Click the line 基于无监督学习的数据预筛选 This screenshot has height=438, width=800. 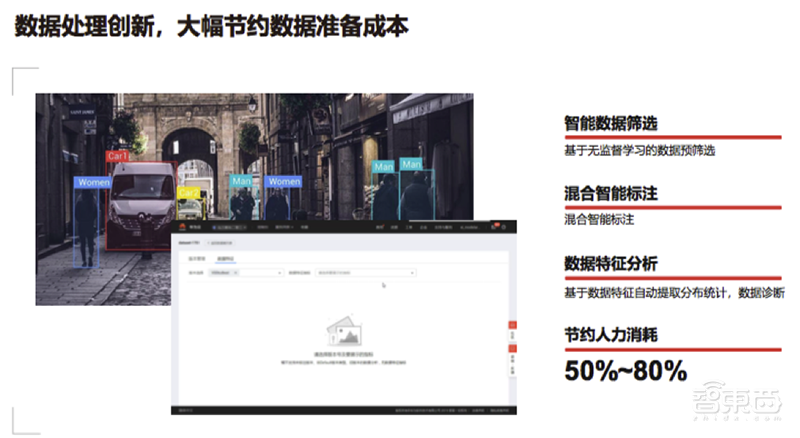pos(639,151)
